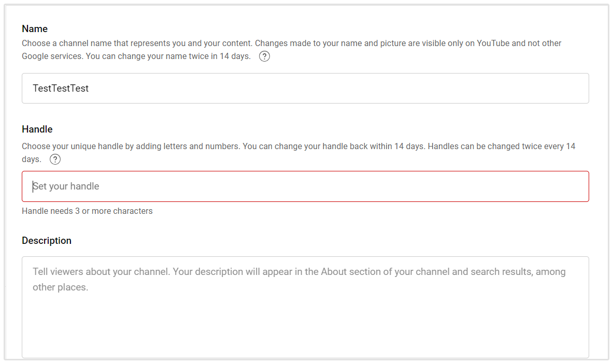Click the "Name" section heading

(x=35, y=29)
